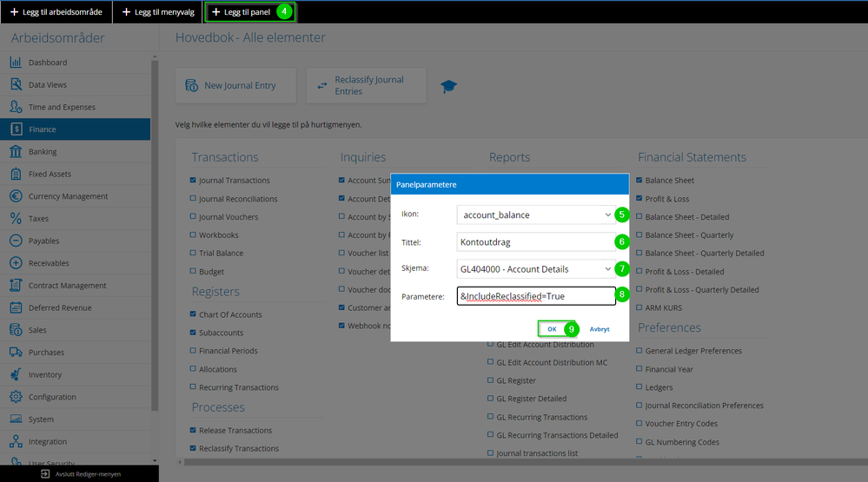Open the Banking workspace menu item

[76, 152]
